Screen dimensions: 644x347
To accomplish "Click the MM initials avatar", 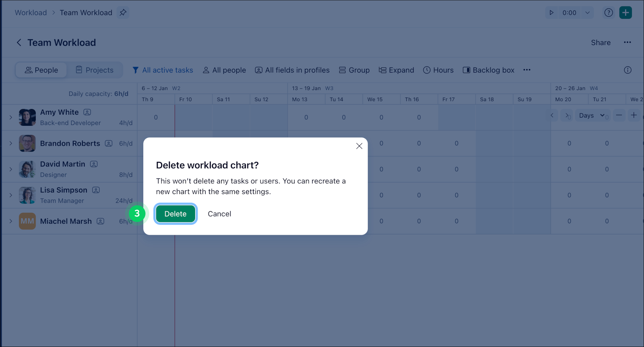I will (27, 221).
